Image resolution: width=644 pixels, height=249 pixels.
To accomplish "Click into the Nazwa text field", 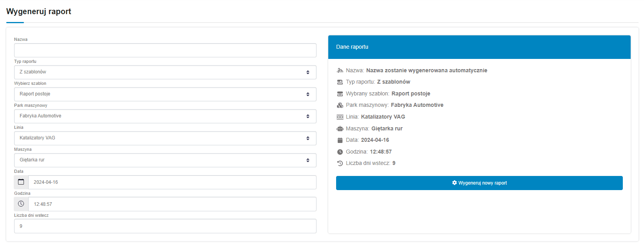I will tap(165, 50).
